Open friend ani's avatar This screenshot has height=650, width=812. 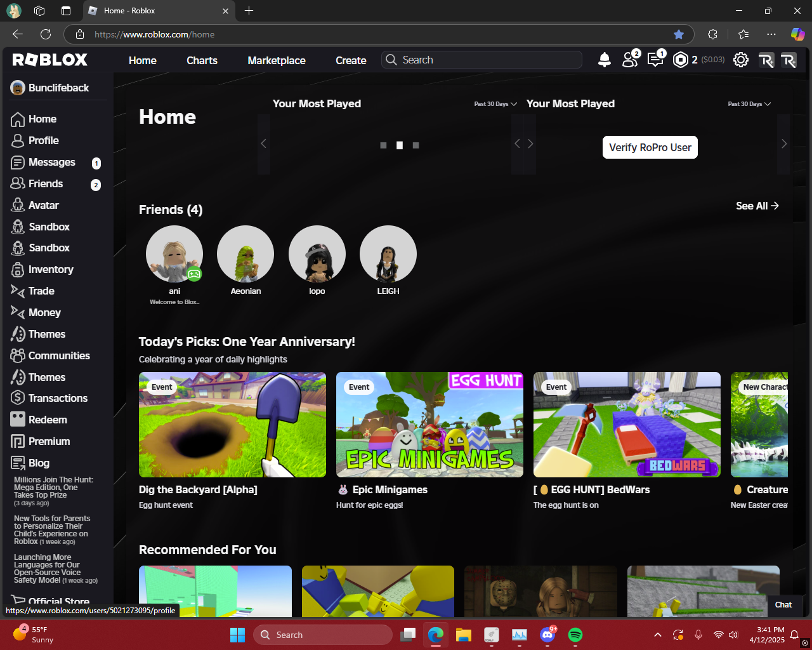174,254
